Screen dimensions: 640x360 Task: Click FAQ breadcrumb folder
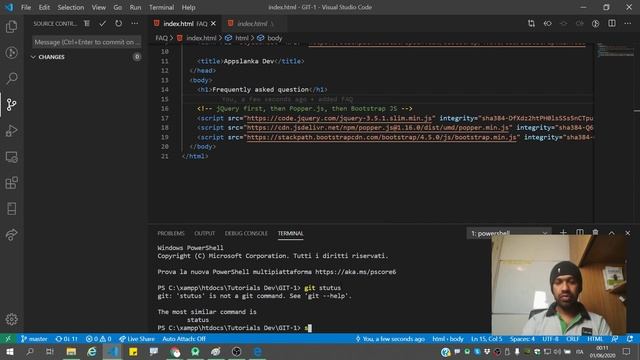[x=161, y=38]
